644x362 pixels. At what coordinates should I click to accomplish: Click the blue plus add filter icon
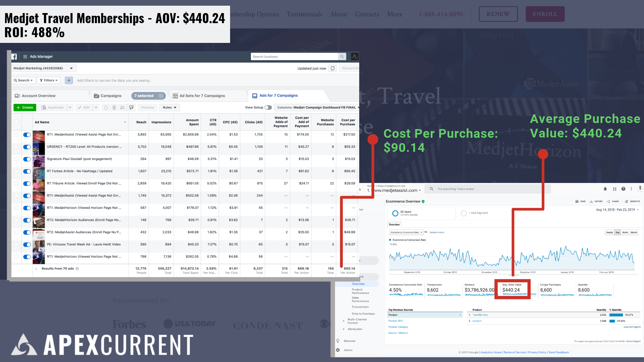tap(69, 80)
